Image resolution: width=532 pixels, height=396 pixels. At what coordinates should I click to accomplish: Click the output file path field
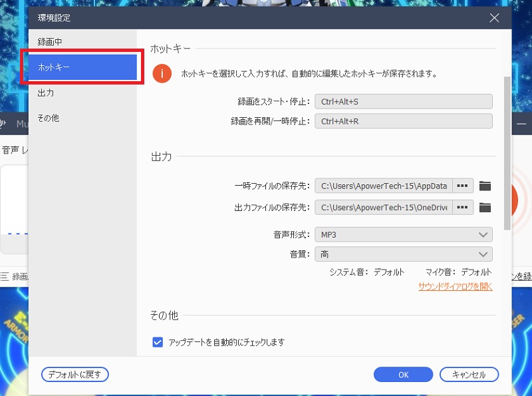point(384,207)
